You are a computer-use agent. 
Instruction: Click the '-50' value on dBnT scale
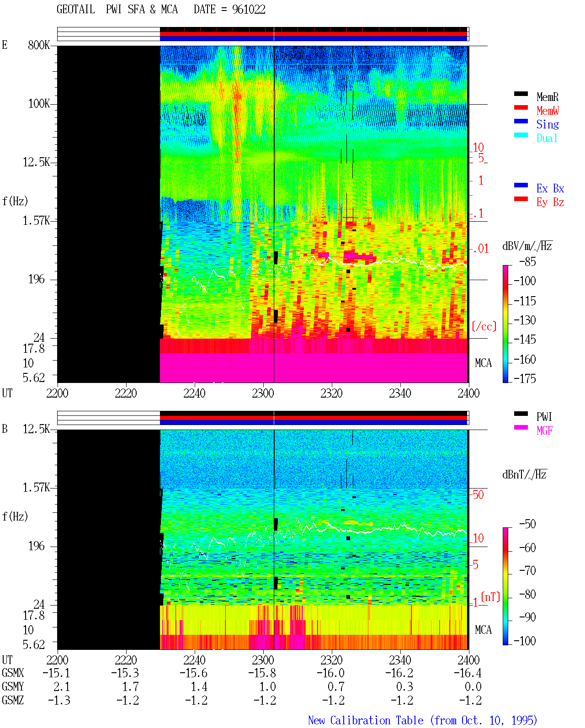(528, 524)
